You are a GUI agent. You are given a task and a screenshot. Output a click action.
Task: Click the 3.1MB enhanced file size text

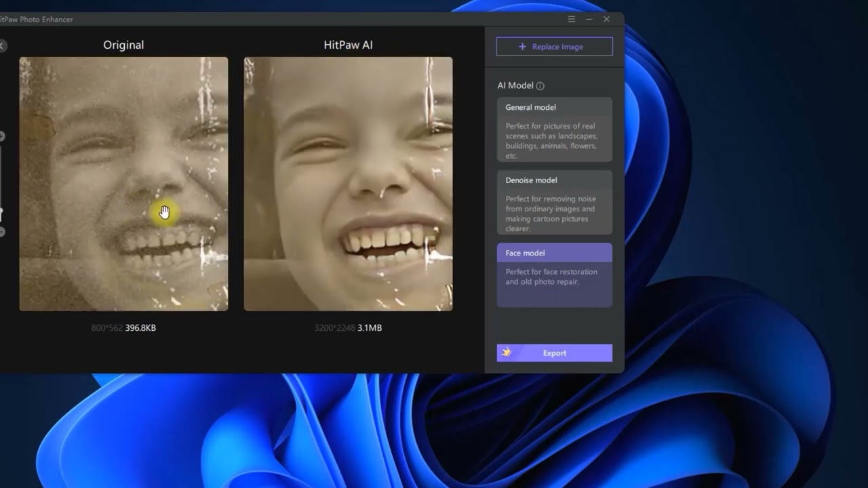click(x=370, y=328)
